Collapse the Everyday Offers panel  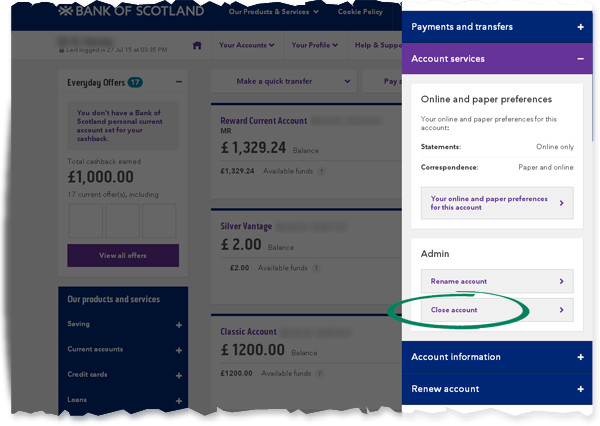click(179, 82)
